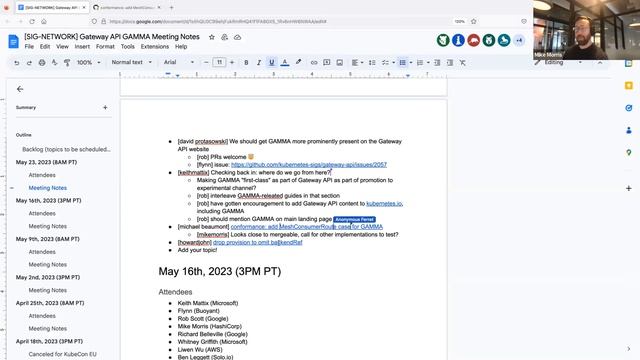Click the add comment icon
640x360 pixels.
pyautogui.click(x=327, y=63)
